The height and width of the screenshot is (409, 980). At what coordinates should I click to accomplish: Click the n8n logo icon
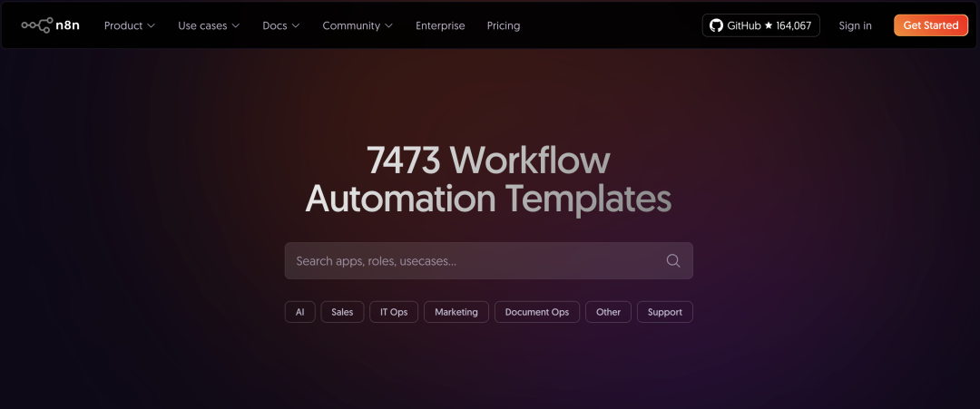(36, 25)
